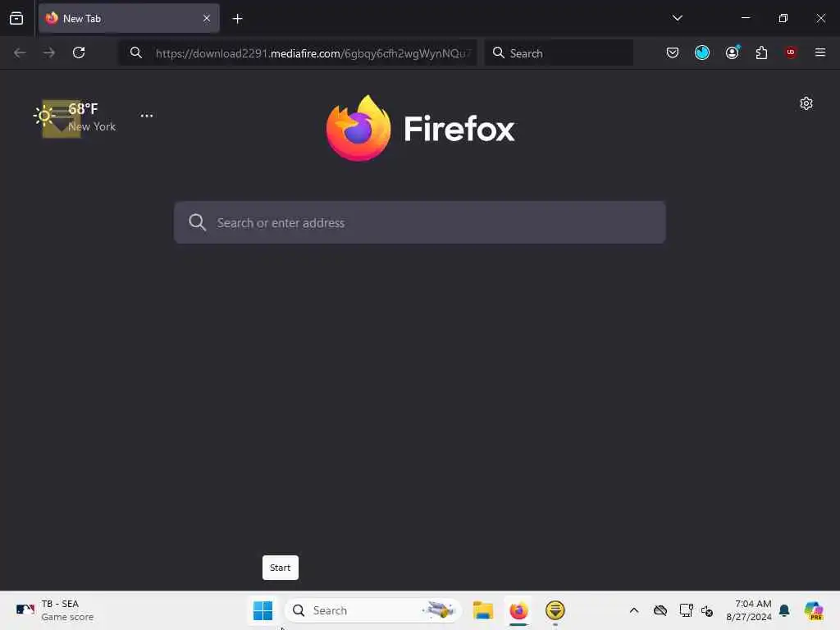
Task: Click the Search or enter address field
Action: tap(419, 222)
